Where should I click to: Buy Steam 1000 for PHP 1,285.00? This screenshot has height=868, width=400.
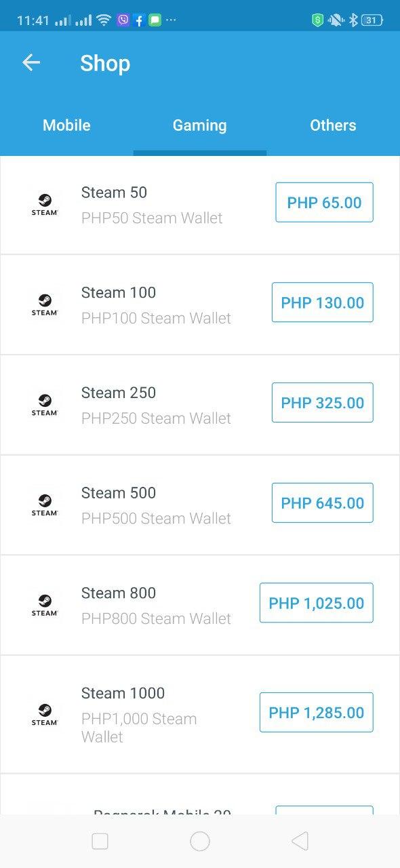coord(316,712)
